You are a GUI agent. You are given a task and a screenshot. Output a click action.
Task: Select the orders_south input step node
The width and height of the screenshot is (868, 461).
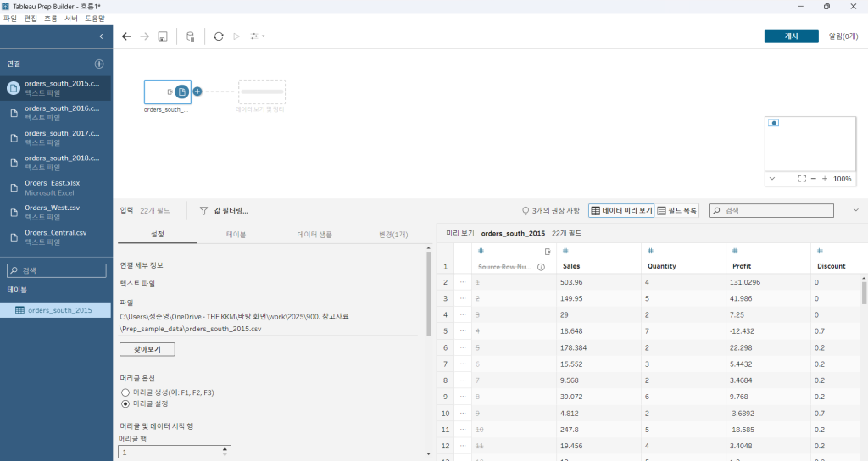pos(168,92)
